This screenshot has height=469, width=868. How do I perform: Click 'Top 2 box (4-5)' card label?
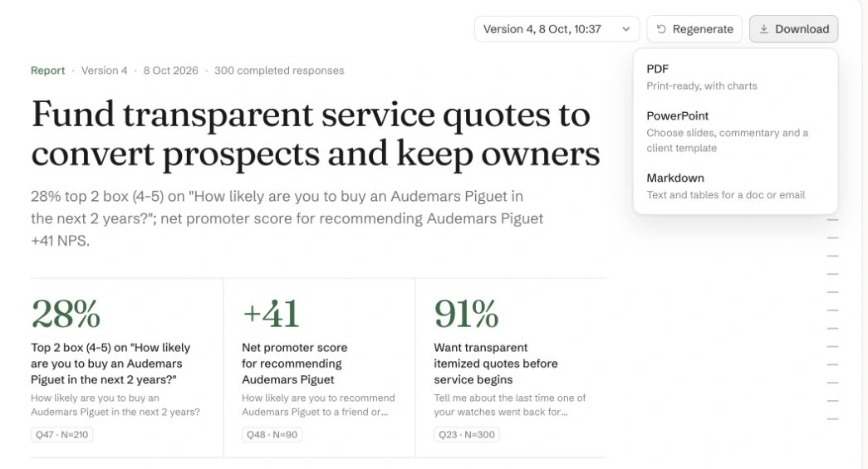tap(110, 364)
